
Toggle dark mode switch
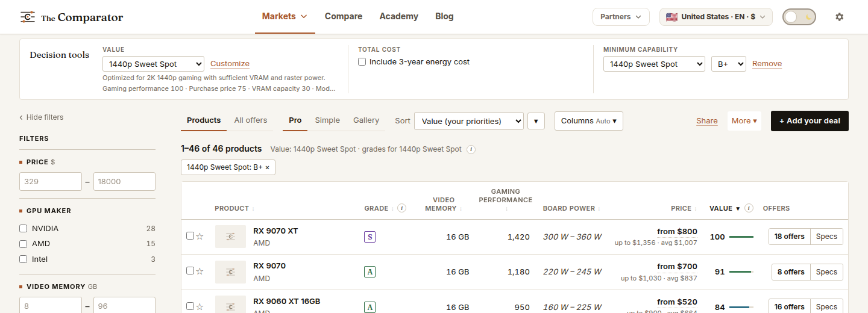tap(799, 17)
